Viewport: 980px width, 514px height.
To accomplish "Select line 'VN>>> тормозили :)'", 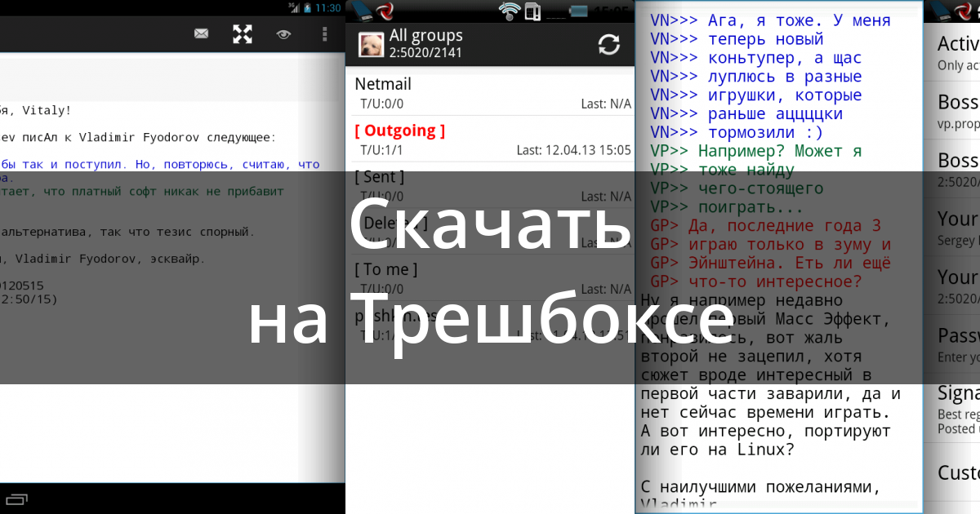I will point(737,132).
